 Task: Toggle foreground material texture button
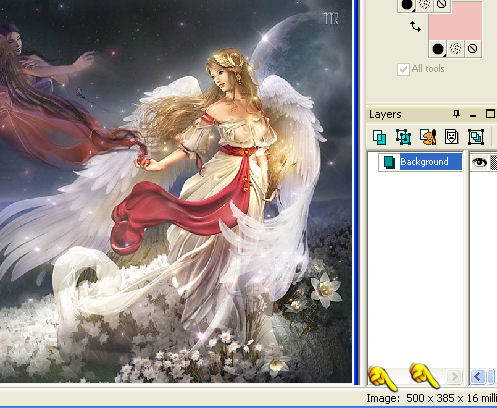point(424,5)
